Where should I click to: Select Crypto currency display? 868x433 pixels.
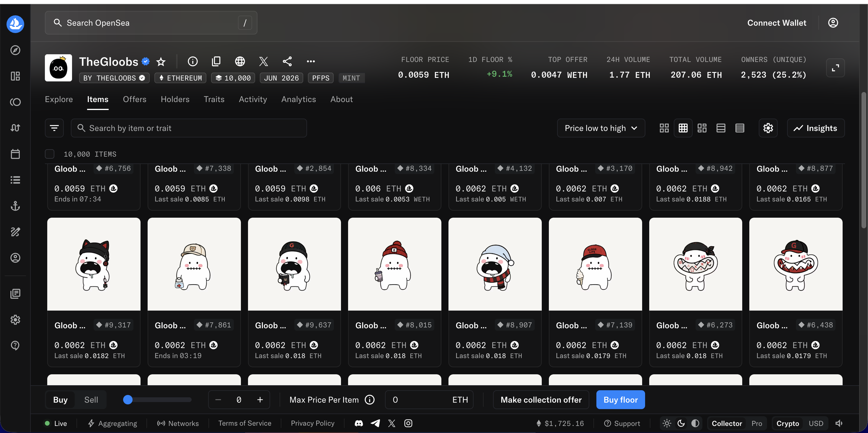point(787,423)
